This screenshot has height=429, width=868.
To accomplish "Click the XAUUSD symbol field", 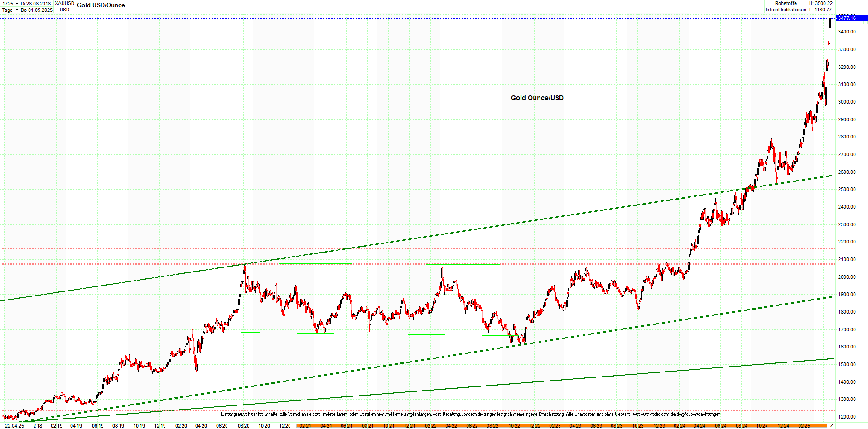I will (63, 3).
